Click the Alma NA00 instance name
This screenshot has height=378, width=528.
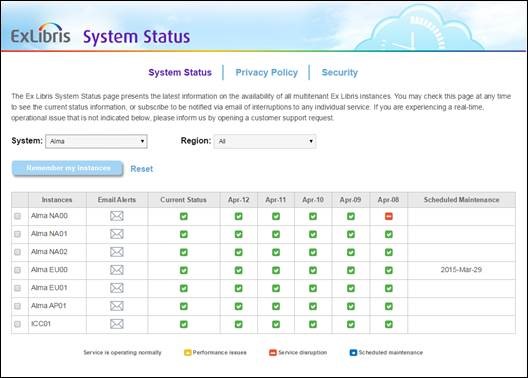(49, 215)
